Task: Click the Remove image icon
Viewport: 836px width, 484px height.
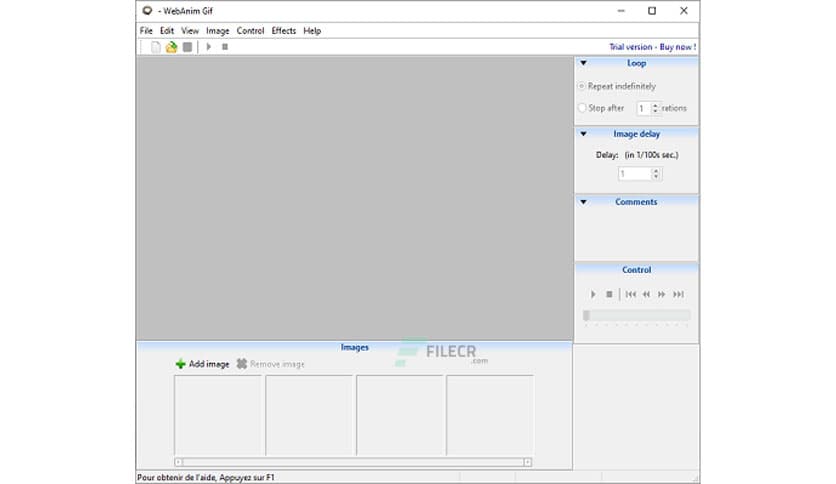Action: pyautogui.click(x=242, y=364)
